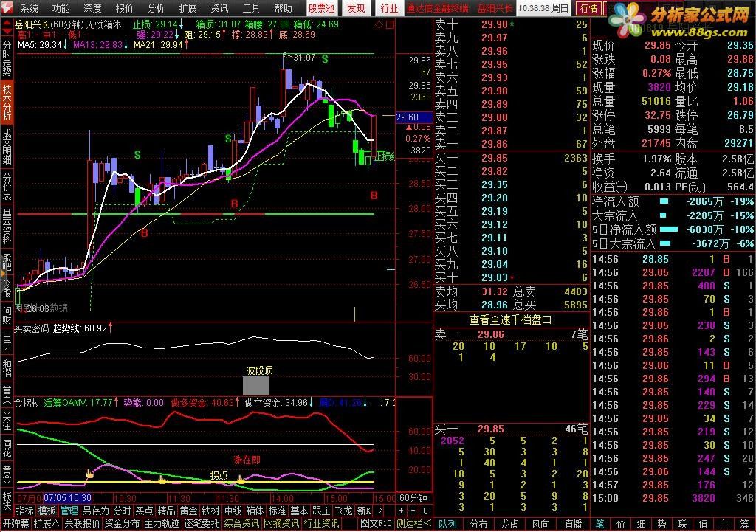Open the 功能 menu

point(61,8)
